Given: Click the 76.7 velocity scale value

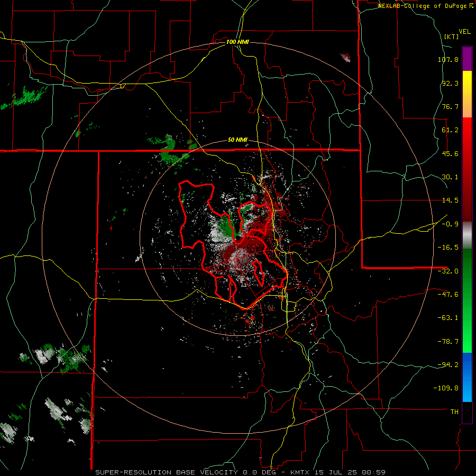Looking at the screenshot, I should 450,106.
